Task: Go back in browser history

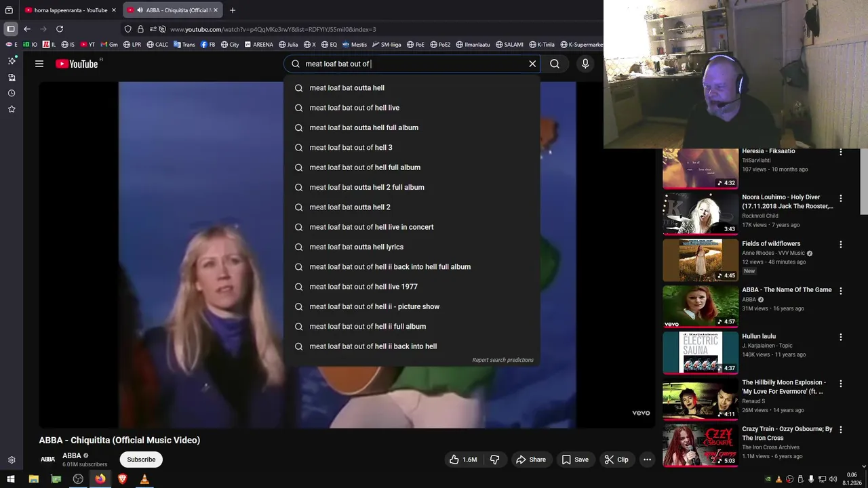Action: (27, 29)
